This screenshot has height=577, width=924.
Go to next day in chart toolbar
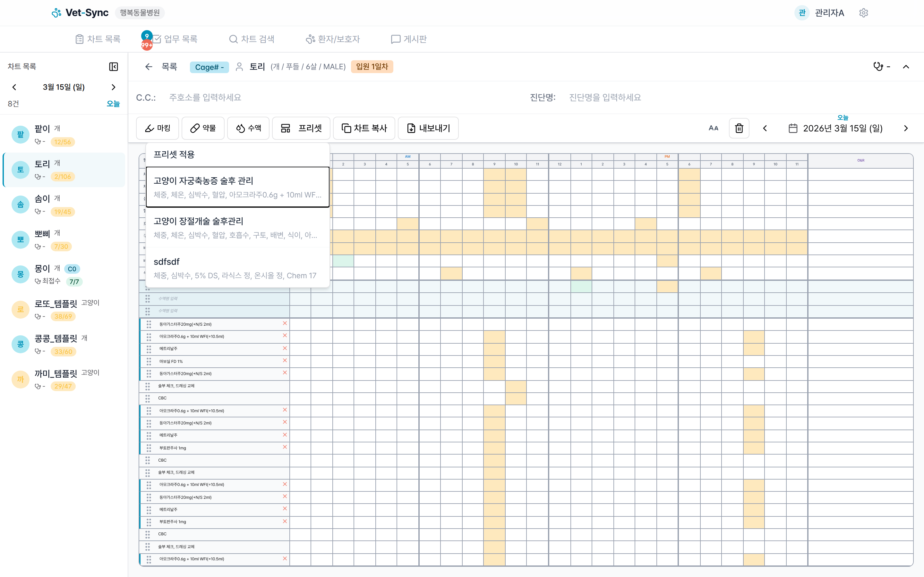(906, 128)
